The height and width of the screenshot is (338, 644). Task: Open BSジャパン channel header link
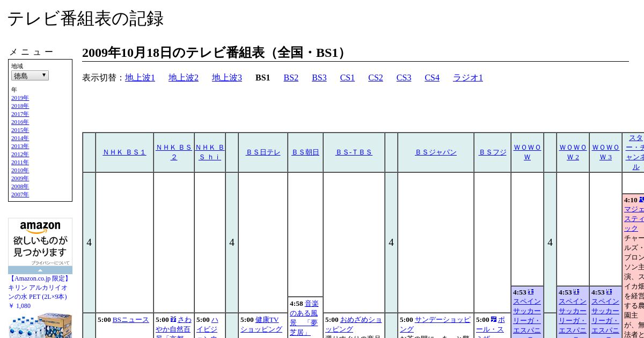click(436, 152)
